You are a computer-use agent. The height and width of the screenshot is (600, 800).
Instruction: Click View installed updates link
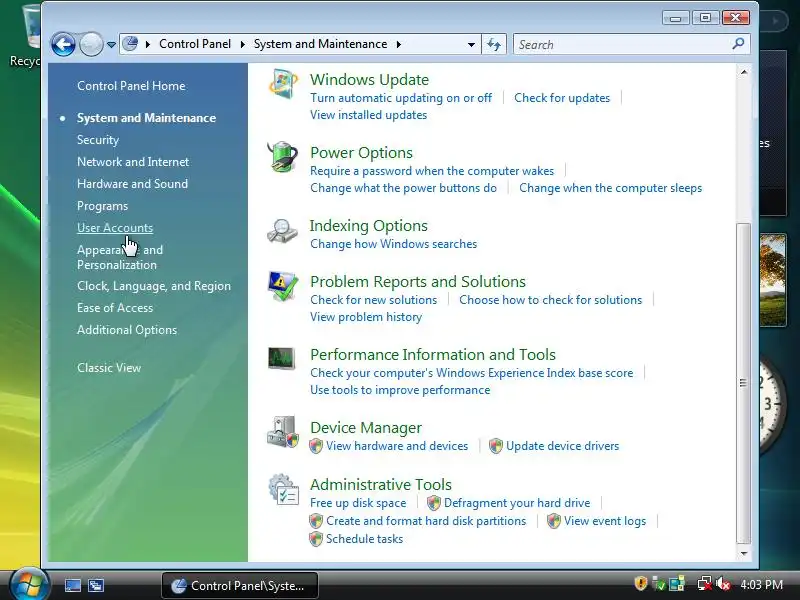click(369, 115)
